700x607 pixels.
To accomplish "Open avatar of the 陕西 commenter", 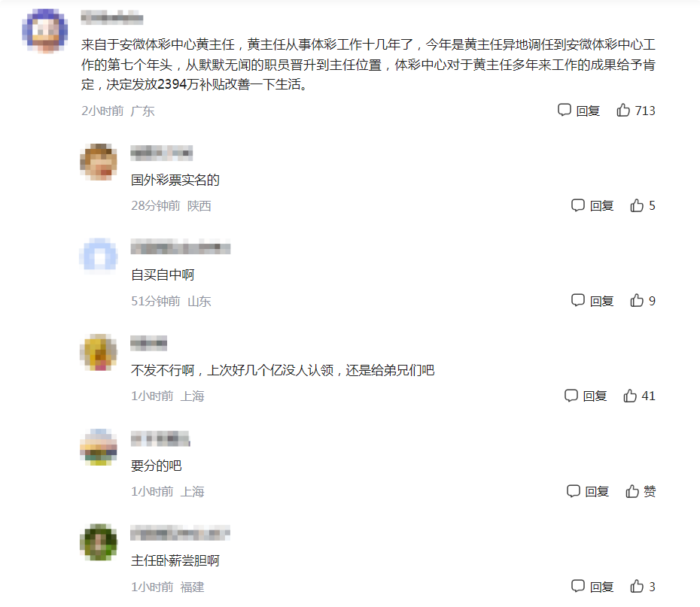I will 99,162.
